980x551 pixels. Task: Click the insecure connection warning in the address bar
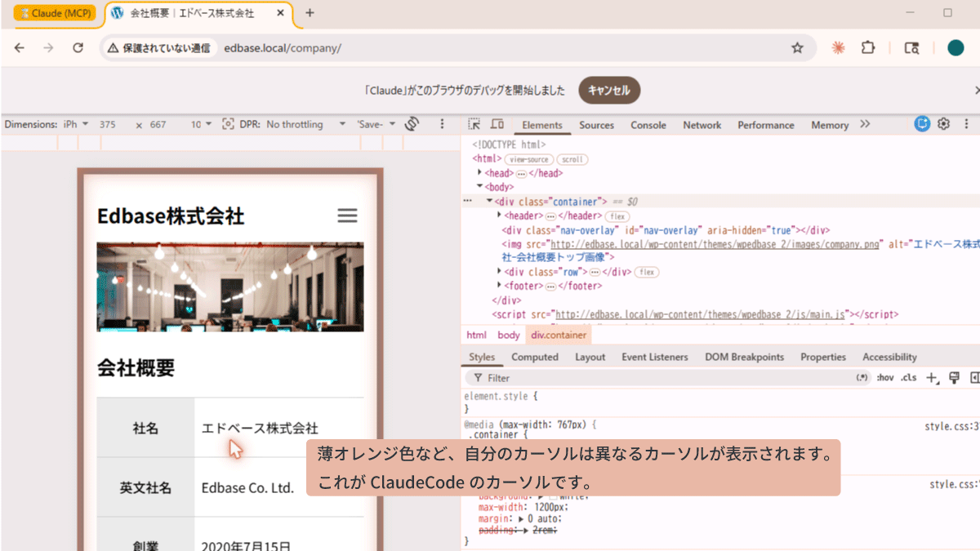pyautogui.click(x=158, y=48)
